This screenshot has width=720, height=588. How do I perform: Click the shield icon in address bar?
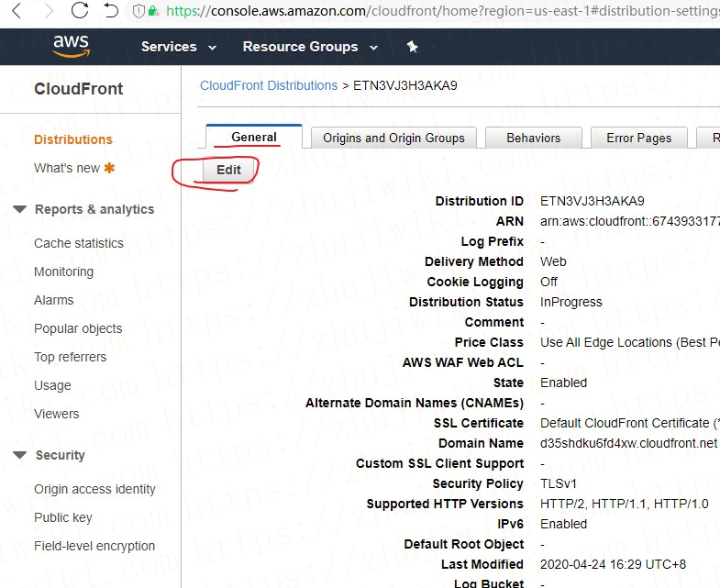[x=138, y=12]
